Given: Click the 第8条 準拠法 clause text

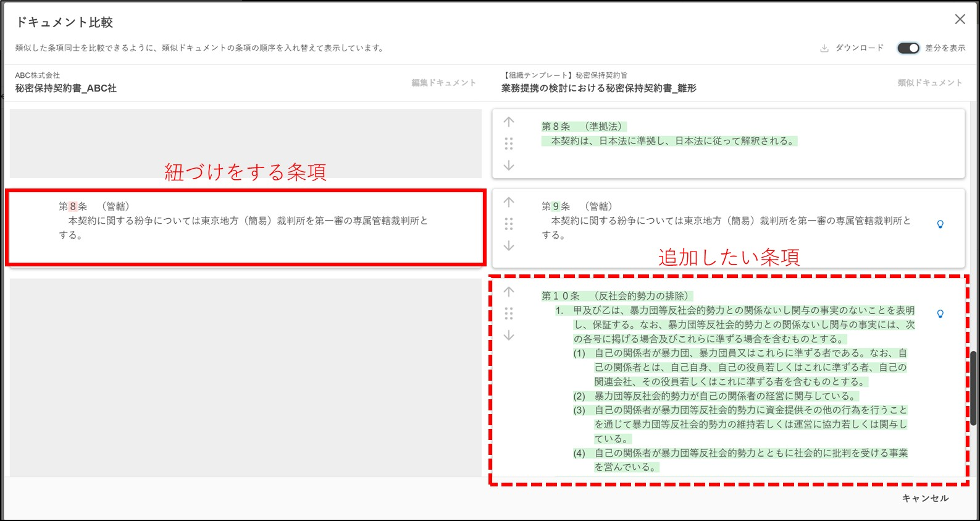Looking at the screenshot, I should click(670, 134).
